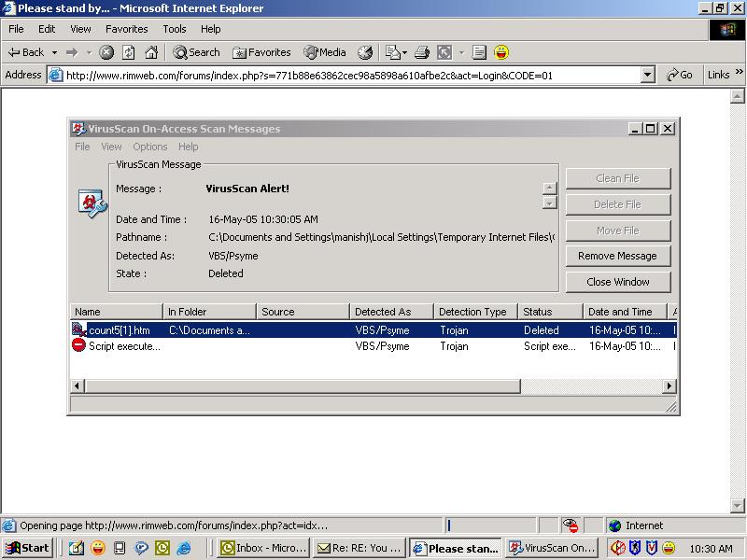The width and height of the screenshot is (747, 560).
Task: Sort by the In Folder column header
Action: click(x=209, y=312)
